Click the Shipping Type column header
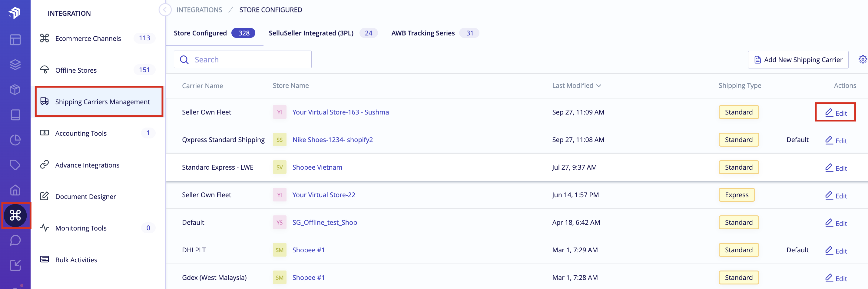868x289 pixels. [x=740, y=86]
